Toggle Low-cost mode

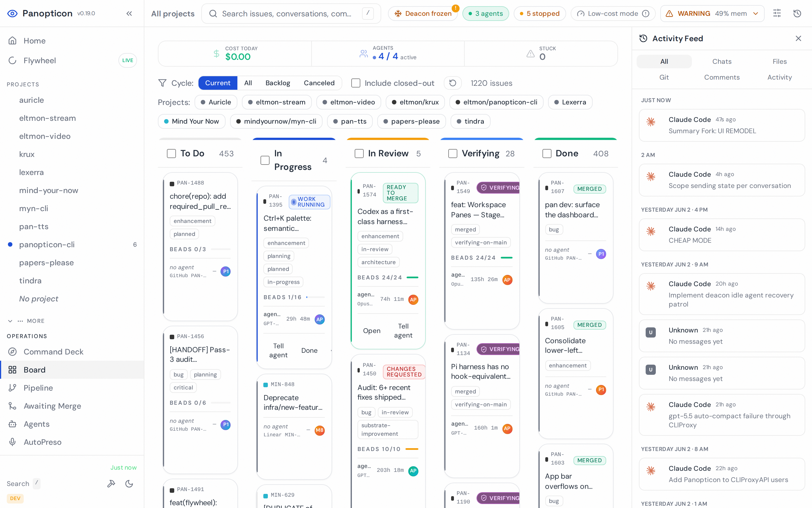(613, 14)
